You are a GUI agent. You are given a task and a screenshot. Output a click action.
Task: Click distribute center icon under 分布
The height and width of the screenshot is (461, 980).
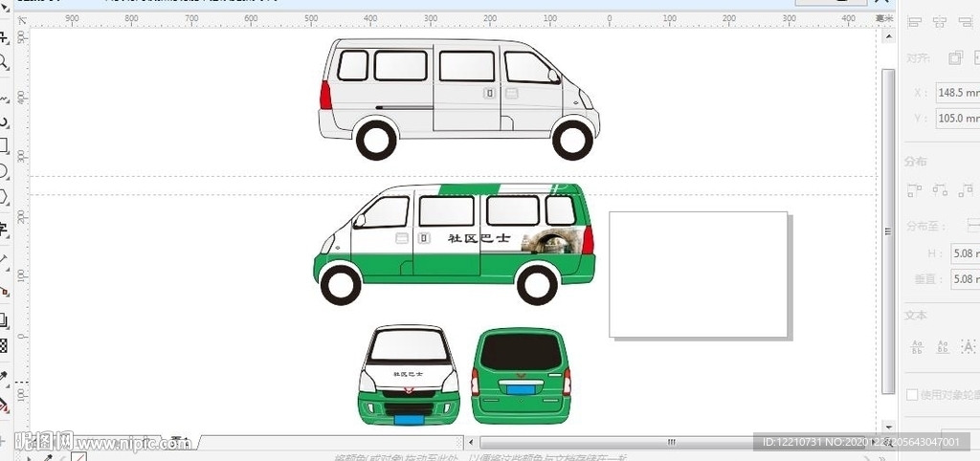coord(940,190)
